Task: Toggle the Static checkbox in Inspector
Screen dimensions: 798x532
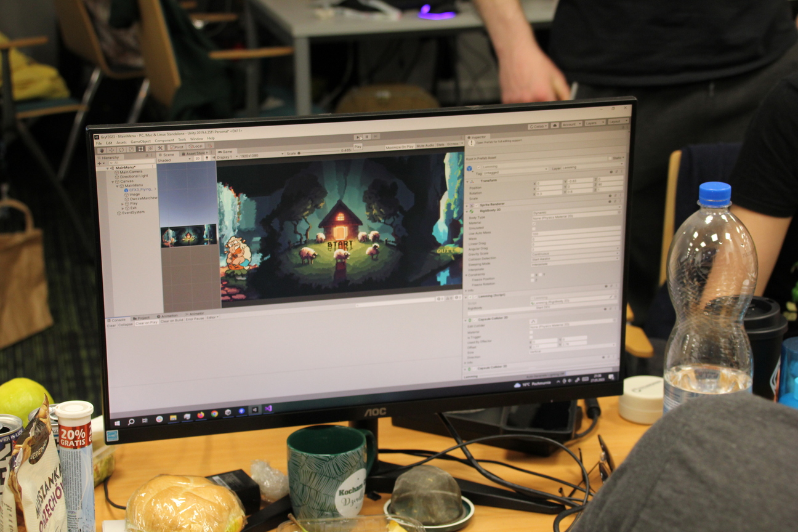Action: pos(610,158)
